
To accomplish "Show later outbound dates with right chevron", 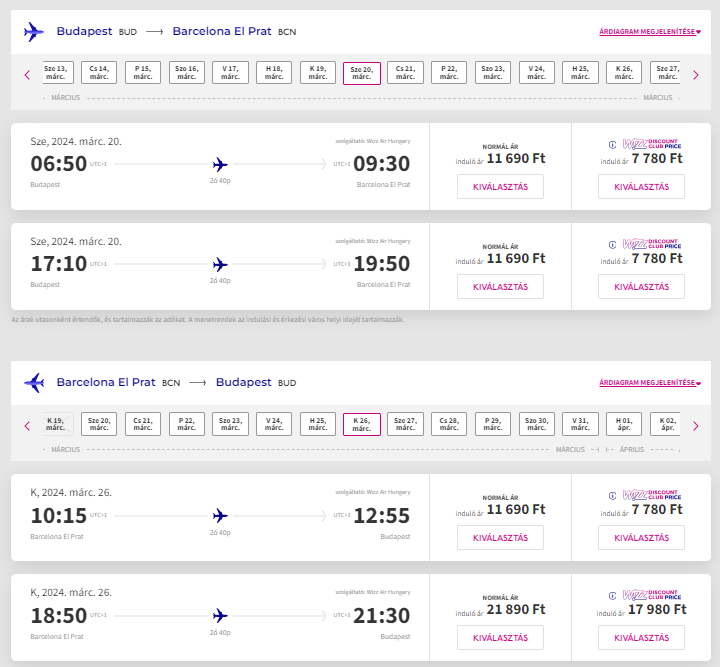I will 696,74.
